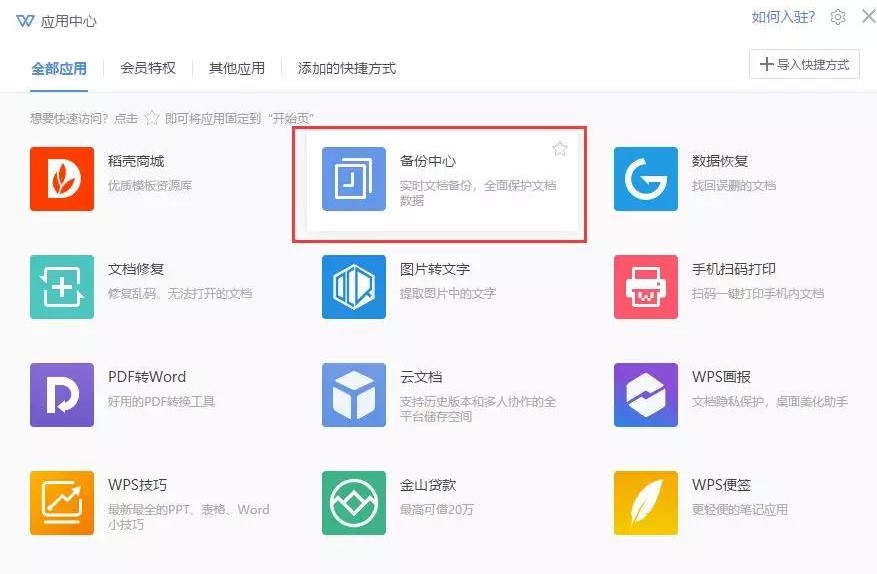Image resolution: width=877 pixels, height=574 pixels.
Task: Select the 图片转文字 OCR icon
Action: pyautogui.click(x=354, y=287)
